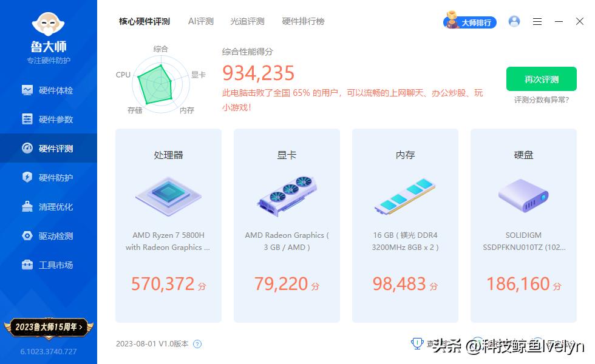The height and width of the screenshot is (364, 595).
Task: Click the green 再次评测 retest button
Action: (541, 79)
